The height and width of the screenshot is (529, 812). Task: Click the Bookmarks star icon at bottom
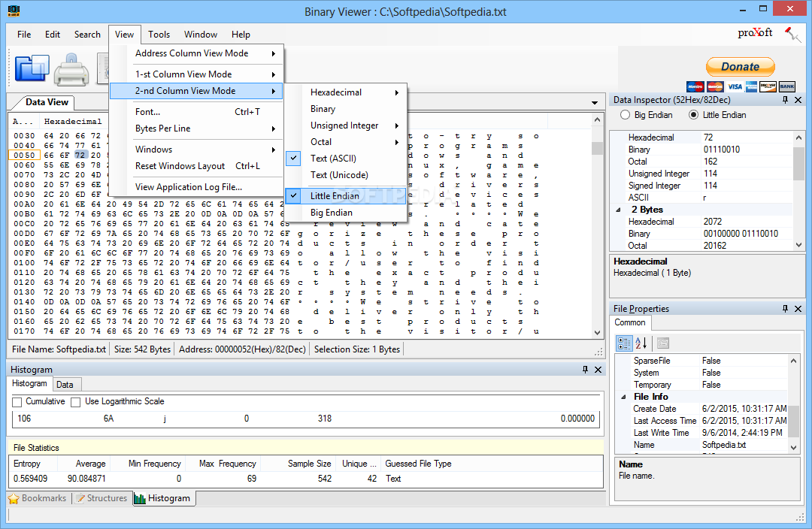coord(14,498)
